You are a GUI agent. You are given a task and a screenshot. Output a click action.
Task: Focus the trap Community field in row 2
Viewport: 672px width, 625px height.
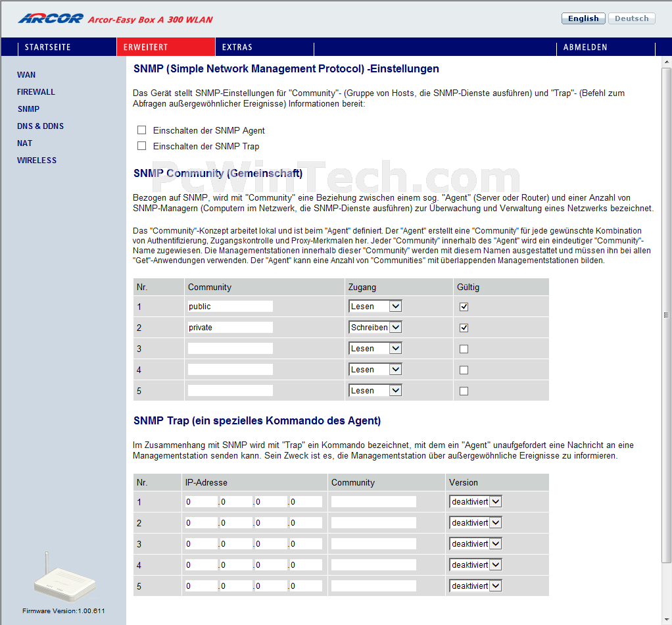pyautogui.click(x=373, y=522)
